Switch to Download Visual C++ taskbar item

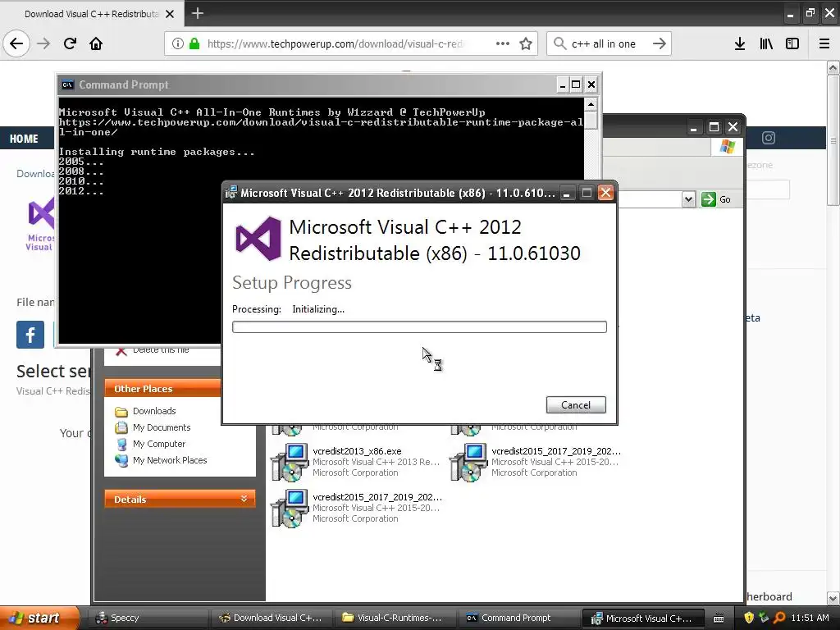point(272,619)
